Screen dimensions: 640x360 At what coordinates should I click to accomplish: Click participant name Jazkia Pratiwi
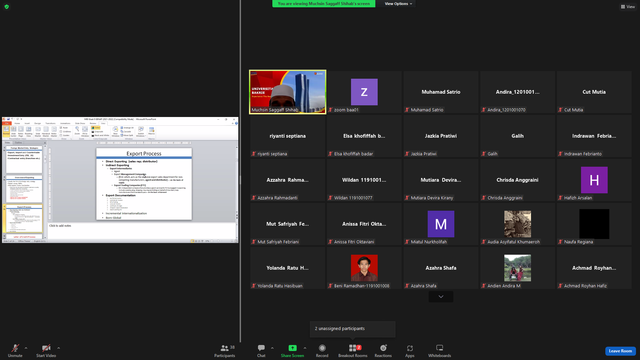tap(441, 136)
